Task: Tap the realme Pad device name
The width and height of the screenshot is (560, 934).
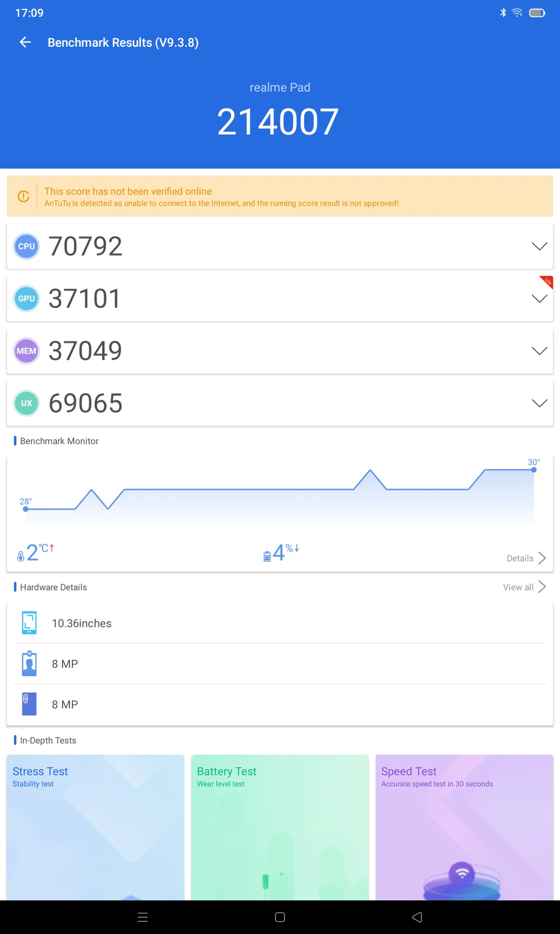Action: 280,88
